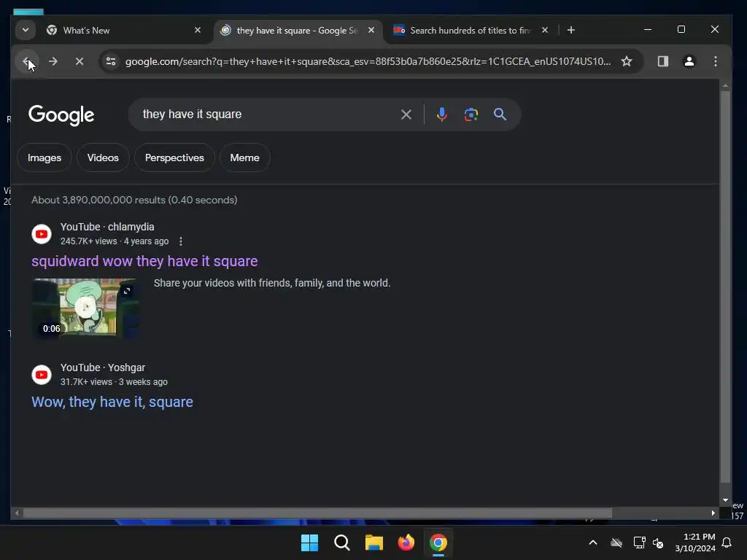Click the YouTube · chlamydia source text
The image size is (747, 560).
(107, 227)
